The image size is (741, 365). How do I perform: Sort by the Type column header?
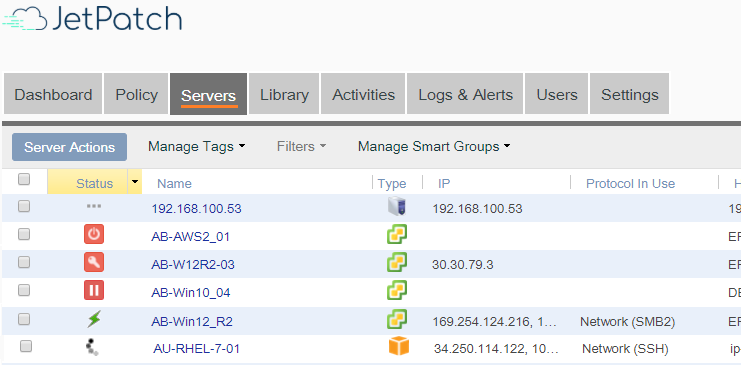click(x=392, y=183)
